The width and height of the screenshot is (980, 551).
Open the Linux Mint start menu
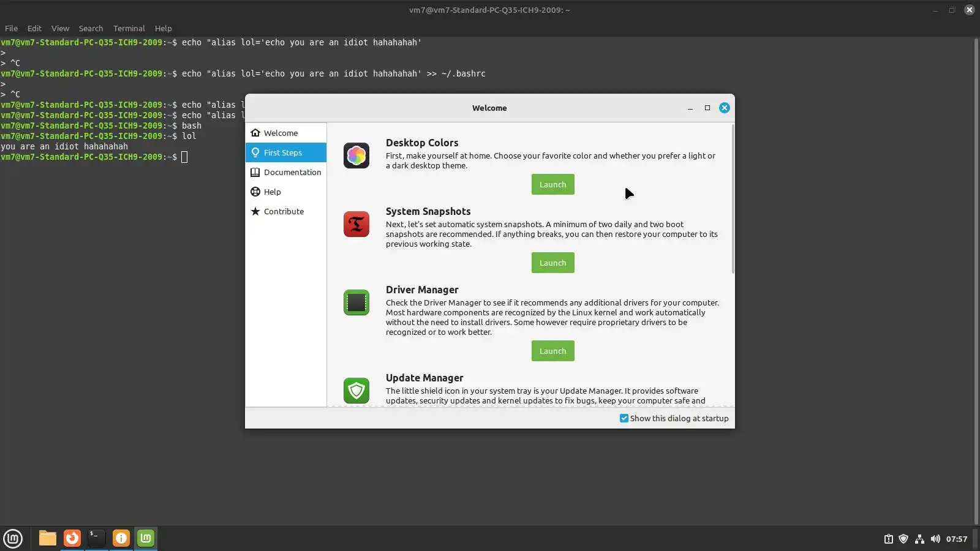click(13, 538)
